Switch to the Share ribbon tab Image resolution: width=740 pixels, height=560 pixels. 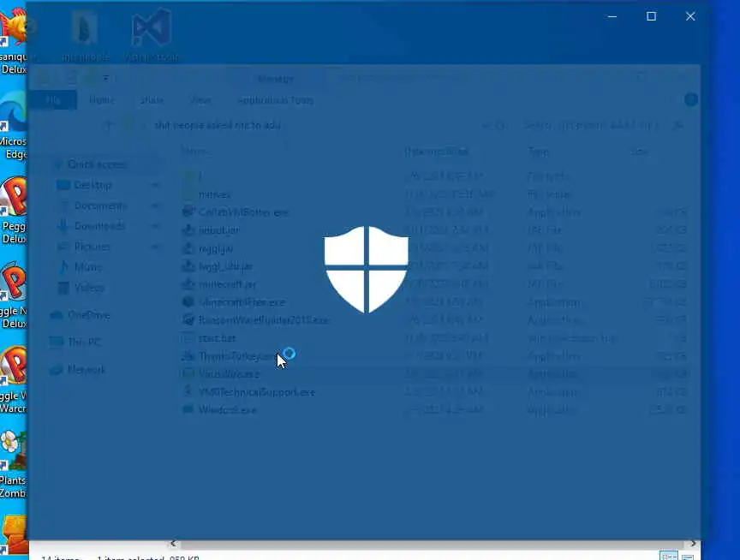152,100
